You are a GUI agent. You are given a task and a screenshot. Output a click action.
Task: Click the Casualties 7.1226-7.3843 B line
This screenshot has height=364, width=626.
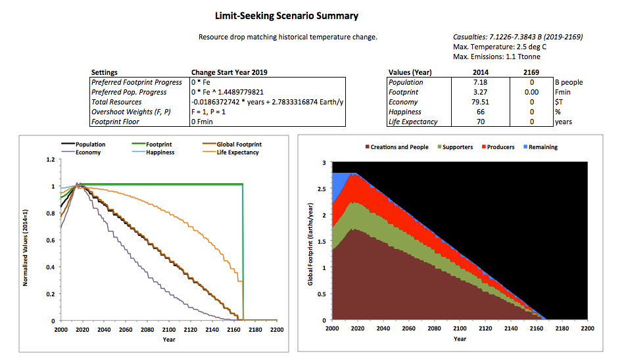coord(518,37)
